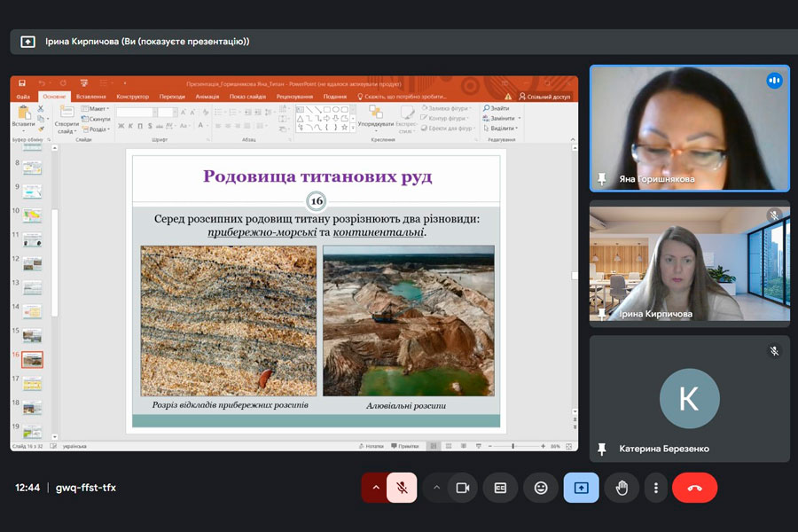The width and height of the screenshot is (798, 532).
Task: Open the Макет layout dropdown
Action: tap(98, 109)
